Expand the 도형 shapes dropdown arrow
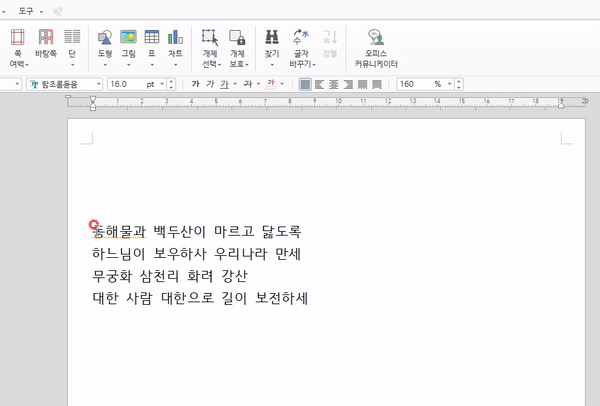Screen dimensions: 600x406 [x=105, y=65]
